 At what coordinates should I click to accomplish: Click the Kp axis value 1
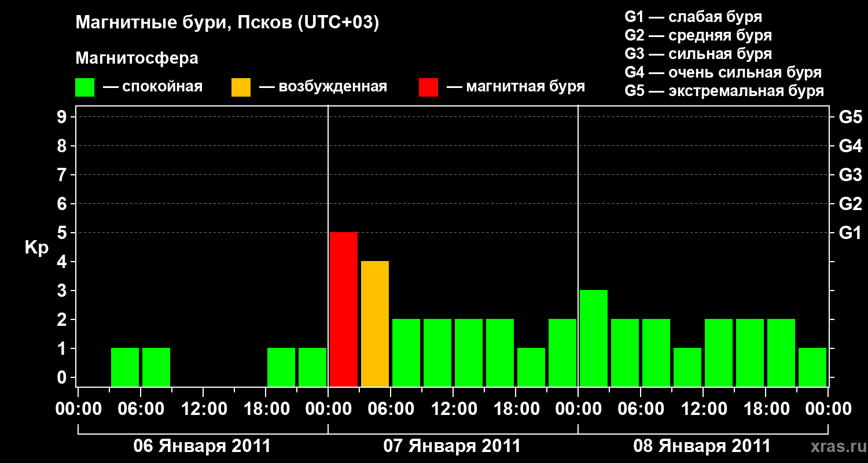click(x=62, y=348)
